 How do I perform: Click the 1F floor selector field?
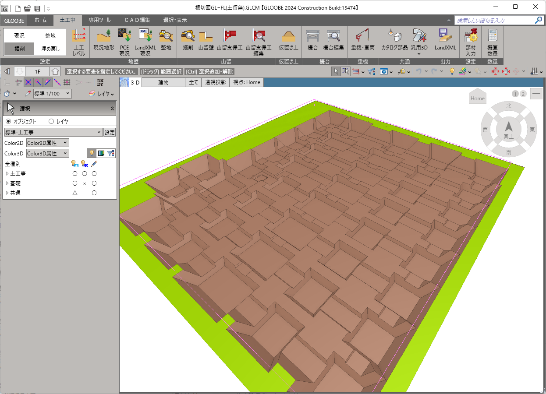[x=37, y=72]
